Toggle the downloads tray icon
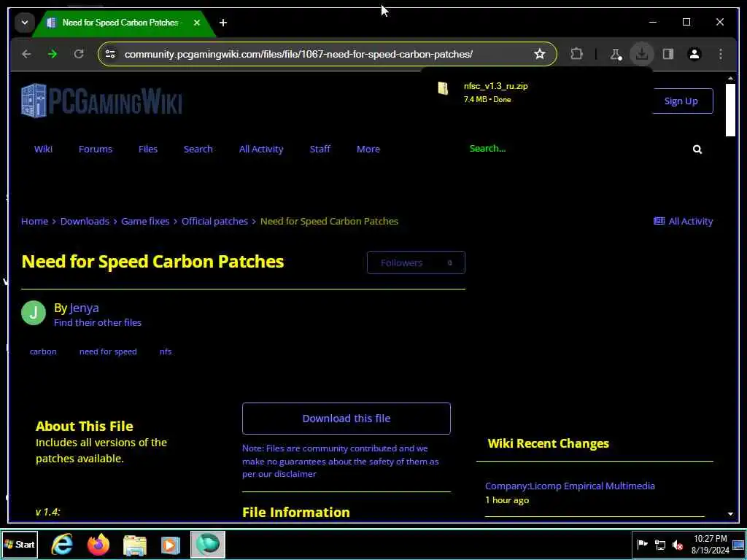 (642, 54)
